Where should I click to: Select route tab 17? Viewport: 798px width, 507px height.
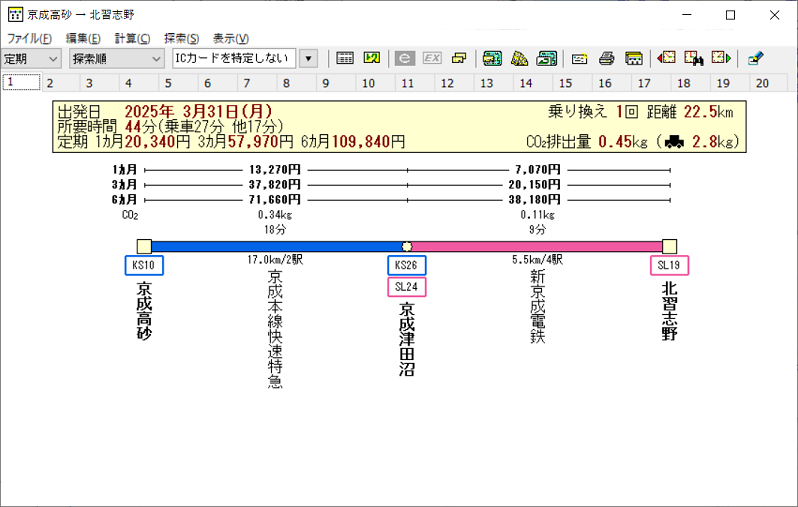[x=651, y=83]
